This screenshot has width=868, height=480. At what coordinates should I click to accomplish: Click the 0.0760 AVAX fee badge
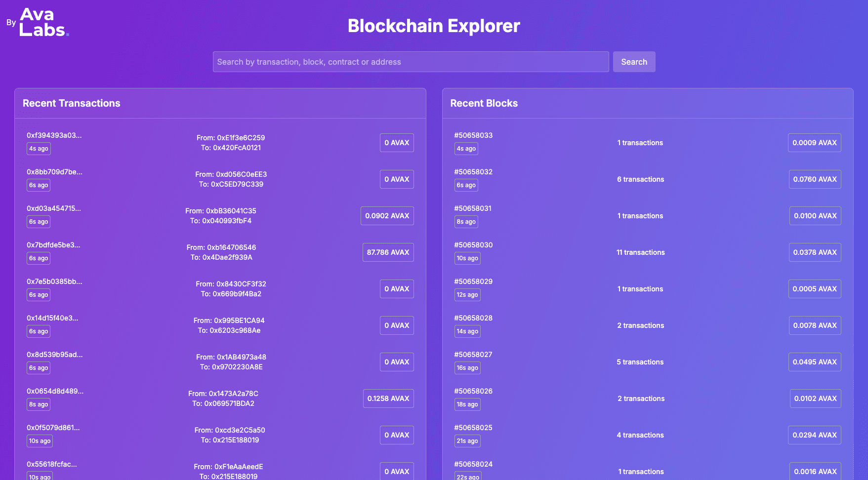pos(815,179)
